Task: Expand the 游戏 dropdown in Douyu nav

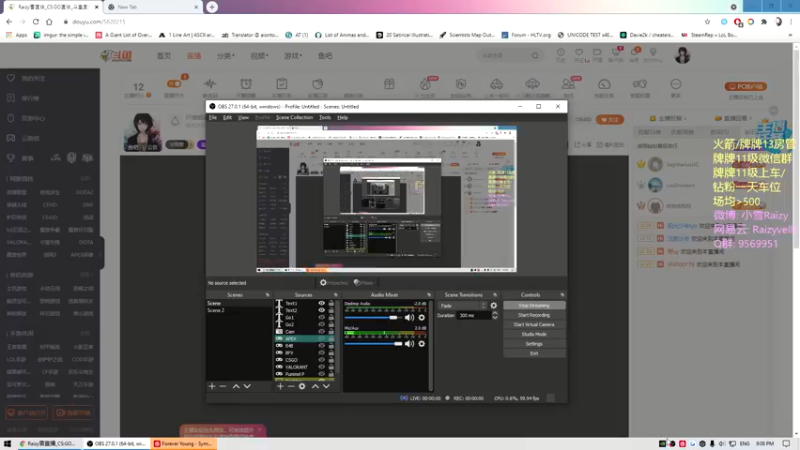Action: coord(293,56)
